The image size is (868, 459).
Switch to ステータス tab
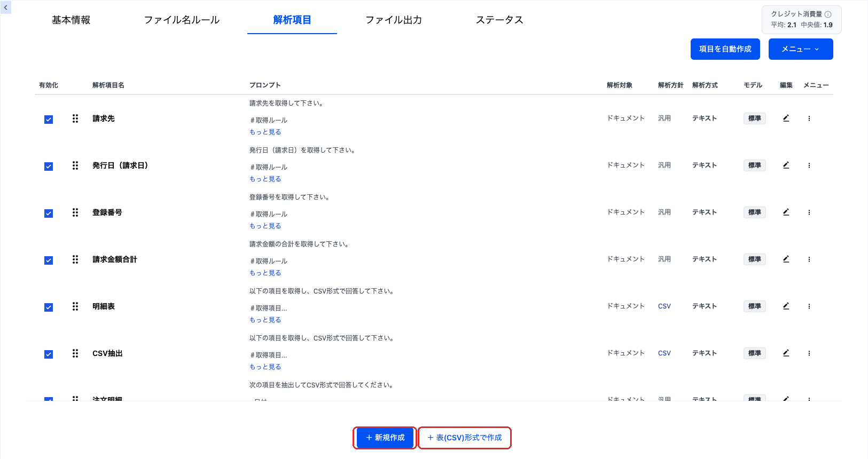click(499, 20)
